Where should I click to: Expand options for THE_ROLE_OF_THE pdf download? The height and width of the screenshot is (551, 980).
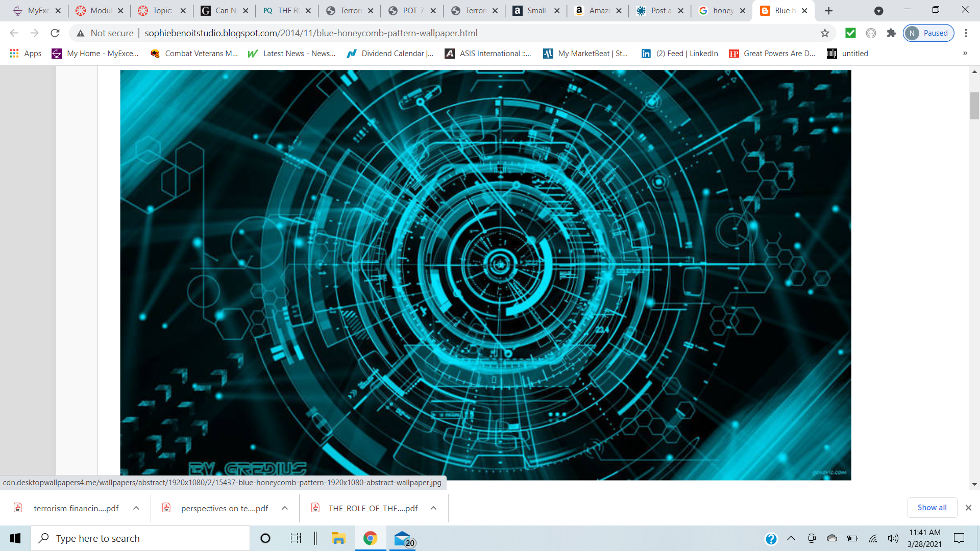[x=433, y=508]
